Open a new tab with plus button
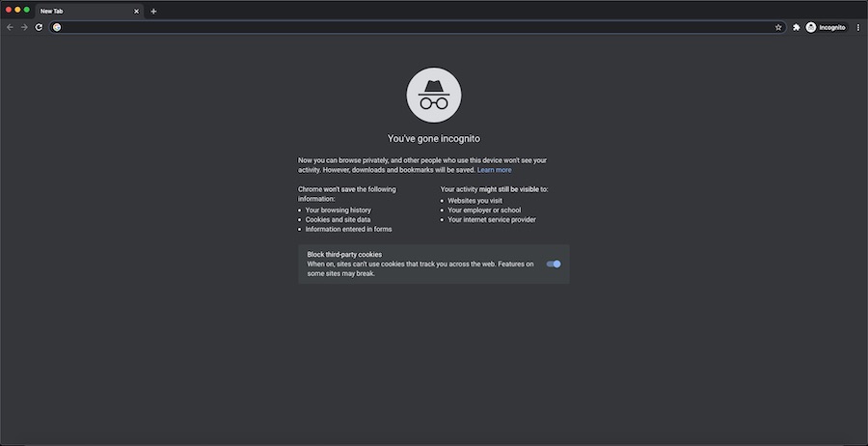This screenshot has height=446, width=868. (153, 11)
